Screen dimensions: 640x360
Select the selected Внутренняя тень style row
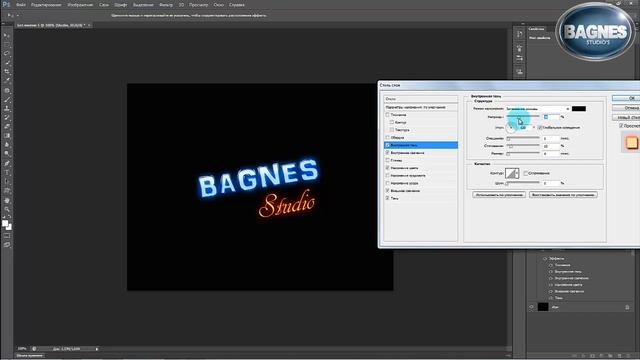421,145
